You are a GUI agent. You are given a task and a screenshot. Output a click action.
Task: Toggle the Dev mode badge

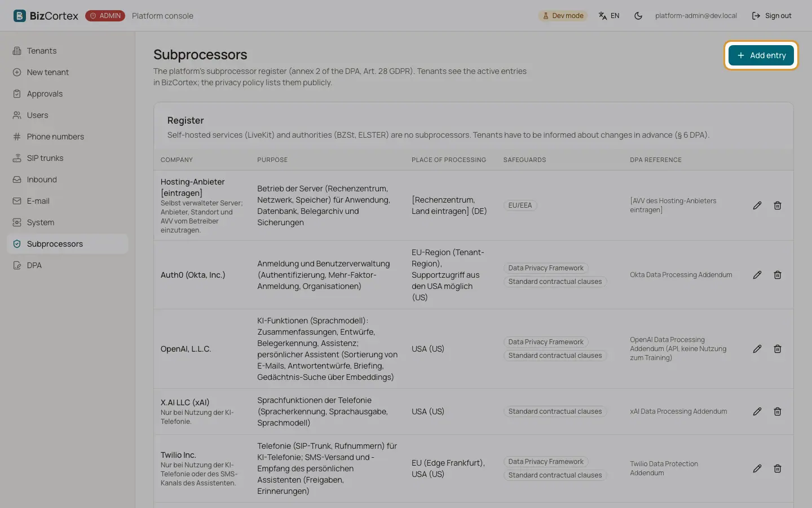click(563, 16)
